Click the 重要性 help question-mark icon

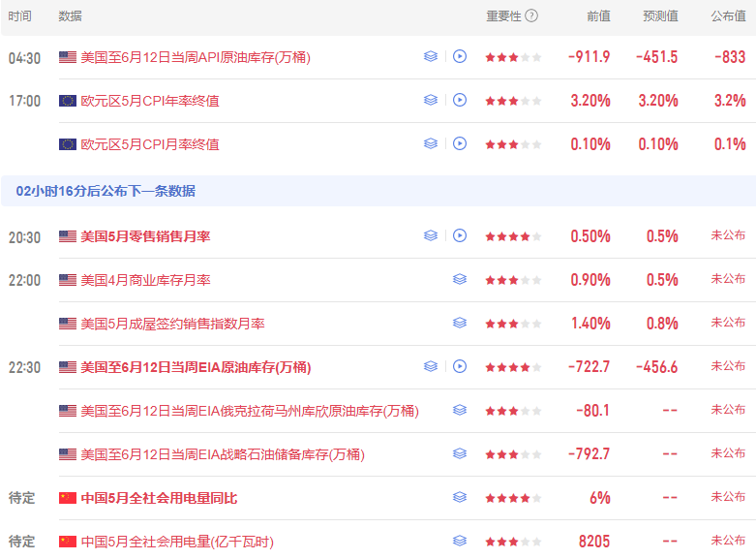(x=530, y=16)
